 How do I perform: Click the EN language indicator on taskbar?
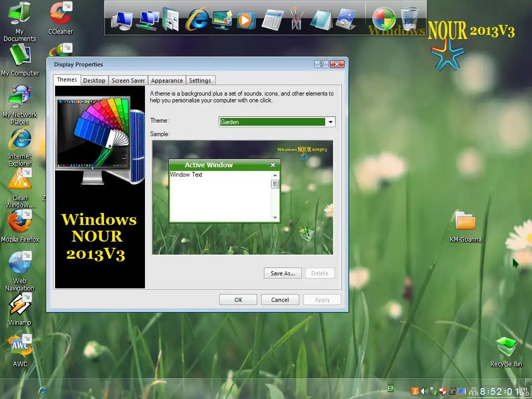[391, 389]
